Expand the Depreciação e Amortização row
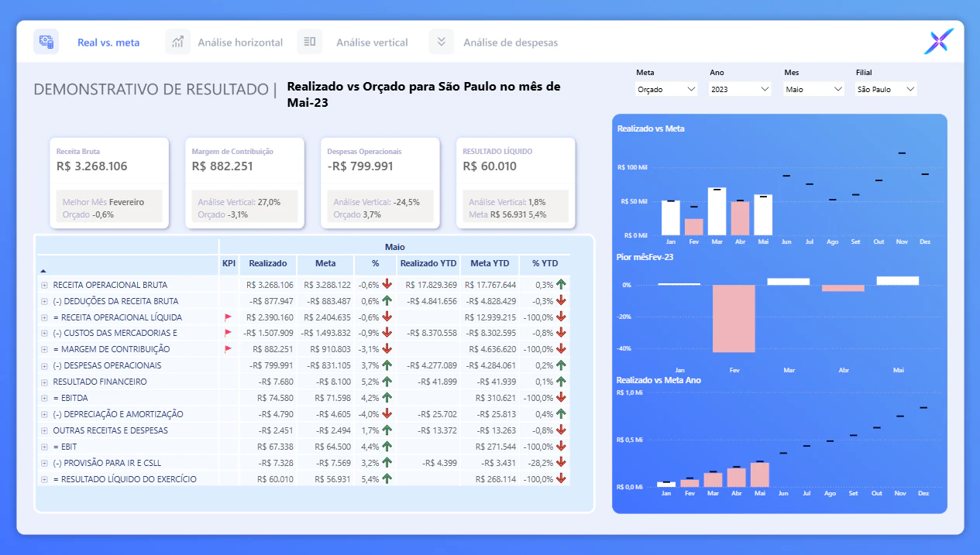 [x=45, y=414]
